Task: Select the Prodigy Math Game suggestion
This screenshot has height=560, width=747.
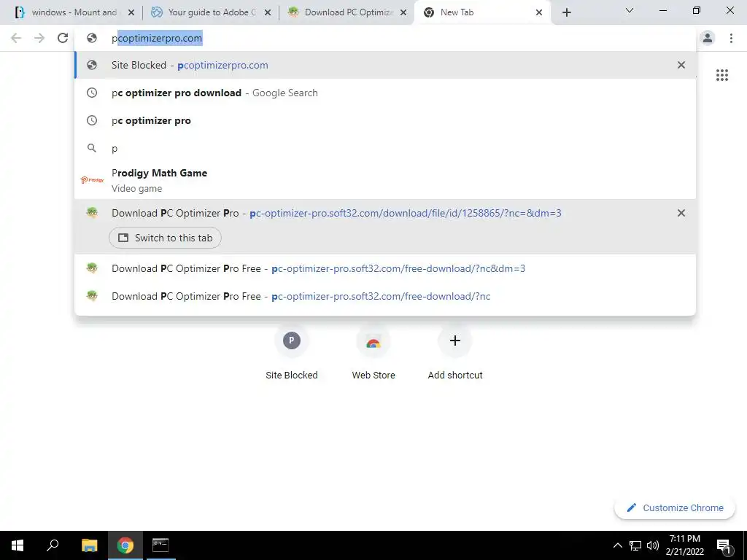Action: tap(385, 181)
